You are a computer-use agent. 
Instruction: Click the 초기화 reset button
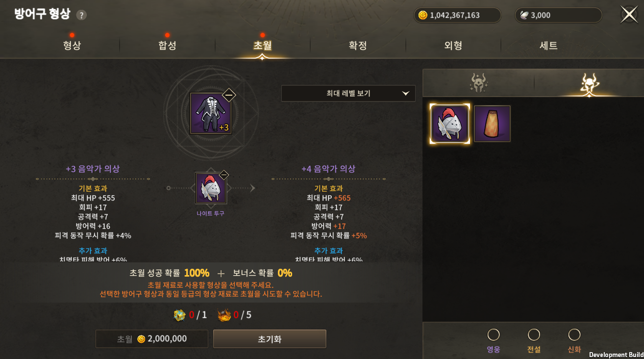(x=270, y=339)
